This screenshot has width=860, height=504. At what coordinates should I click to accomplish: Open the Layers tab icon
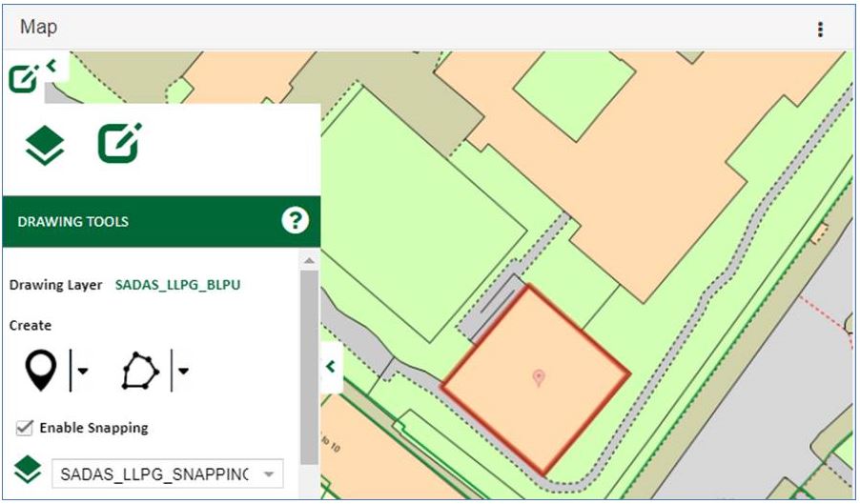[x=45, y=145]
